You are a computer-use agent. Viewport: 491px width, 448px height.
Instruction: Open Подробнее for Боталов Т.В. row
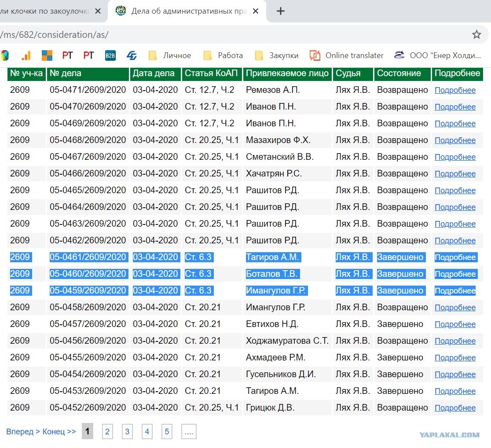455,274
